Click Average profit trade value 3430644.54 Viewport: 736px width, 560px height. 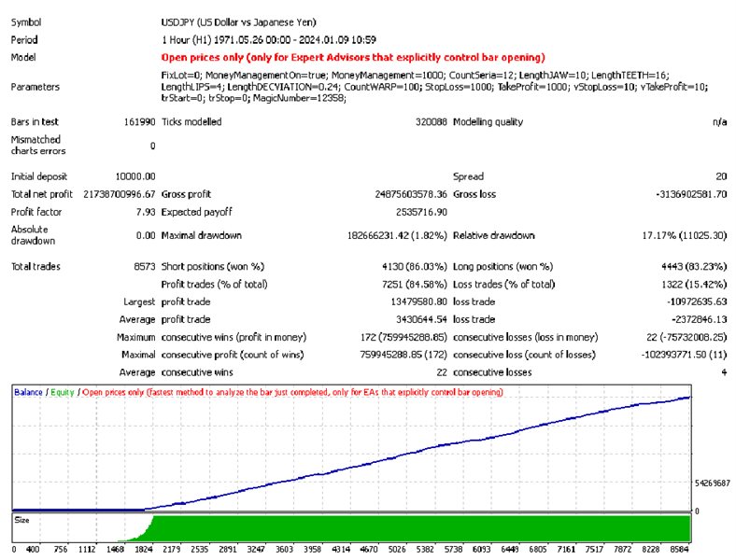(421, 319)
